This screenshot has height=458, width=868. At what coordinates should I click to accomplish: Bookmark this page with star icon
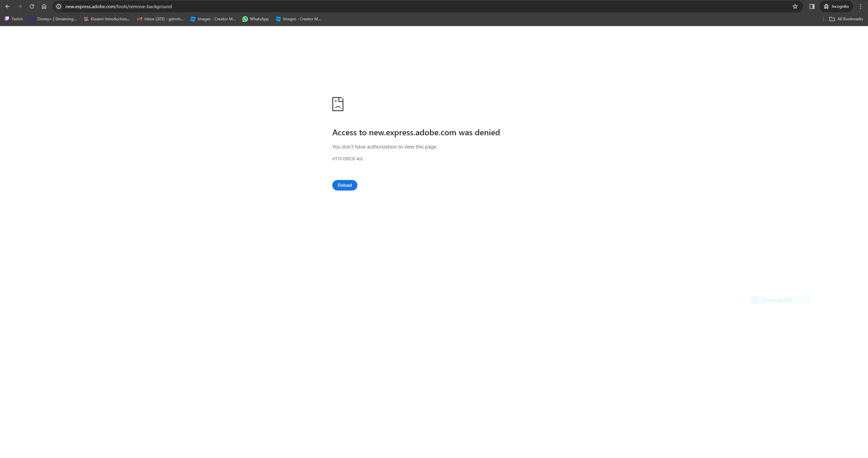(795, 6)
